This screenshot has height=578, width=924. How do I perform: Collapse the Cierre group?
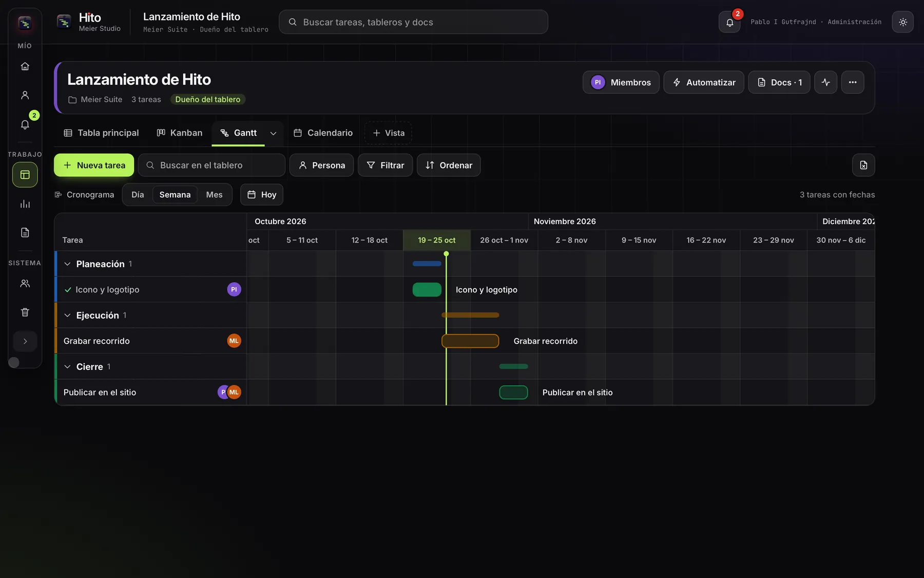(x=67, y=367)
